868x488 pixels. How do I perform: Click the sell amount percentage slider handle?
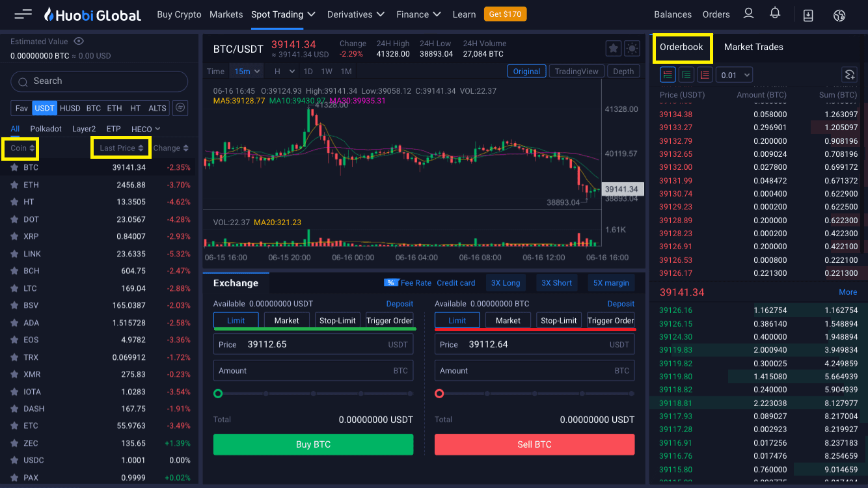coord(439,394)
